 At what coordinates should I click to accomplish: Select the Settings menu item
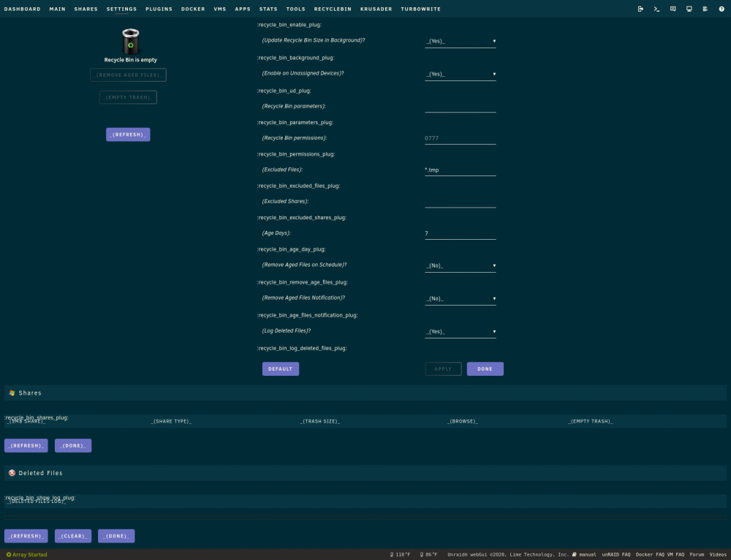coord(121,9)
